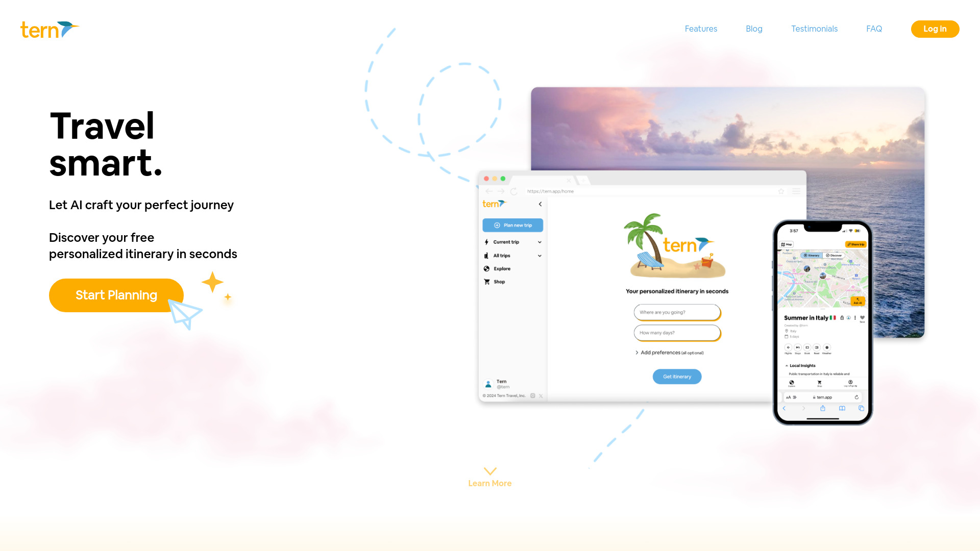This screenshot has height=551, width=980.
Task: Click the Start Planning button
Action: point(116,295)
